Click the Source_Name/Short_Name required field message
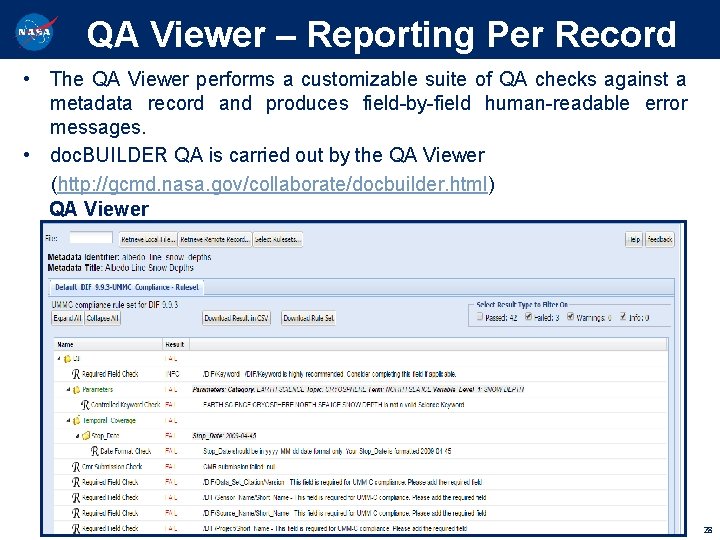This screenshot has width=720, height=540. 344,513
